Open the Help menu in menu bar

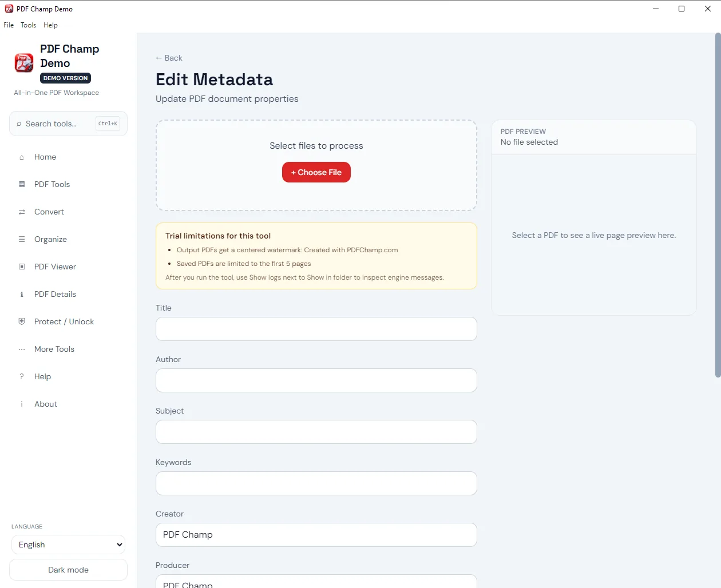point(50,25)
